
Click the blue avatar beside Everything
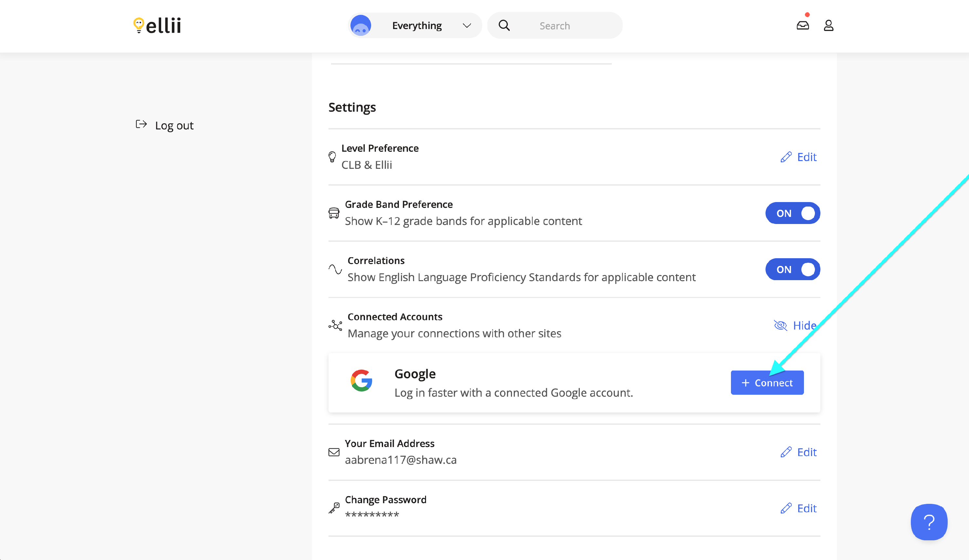tap(361, 25)
